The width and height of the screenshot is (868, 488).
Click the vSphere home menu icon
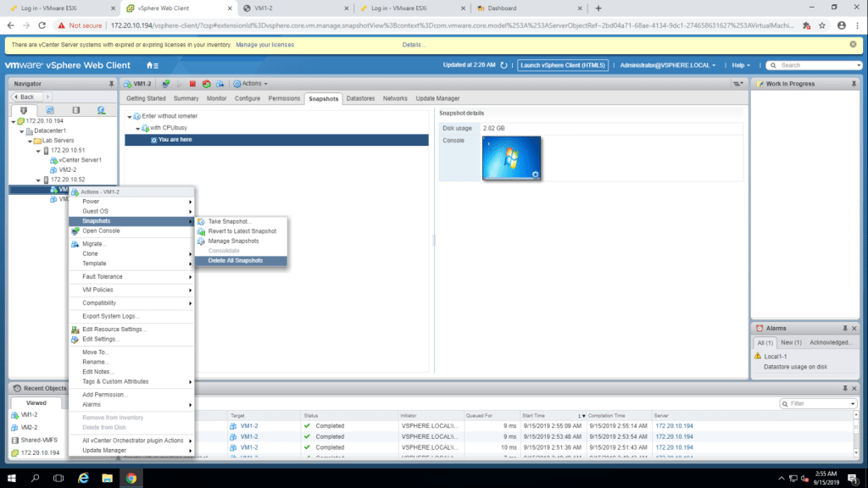coord(152,65)
